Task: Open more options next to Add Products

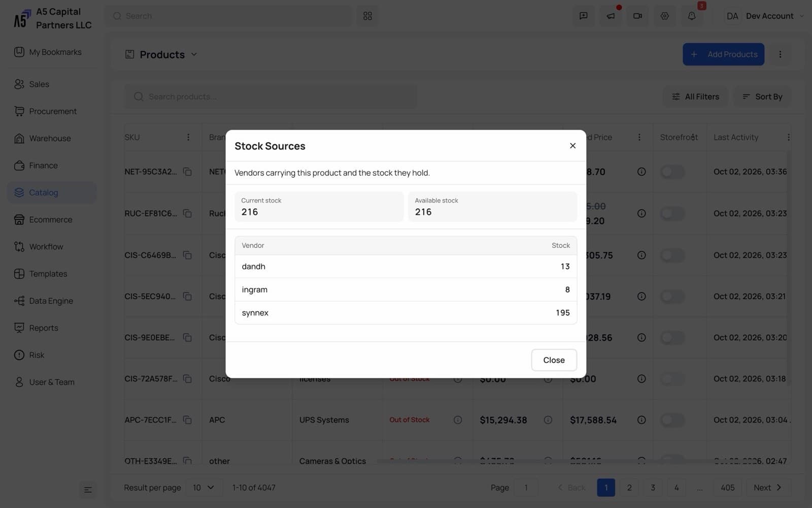Action: tap(780, 54)
